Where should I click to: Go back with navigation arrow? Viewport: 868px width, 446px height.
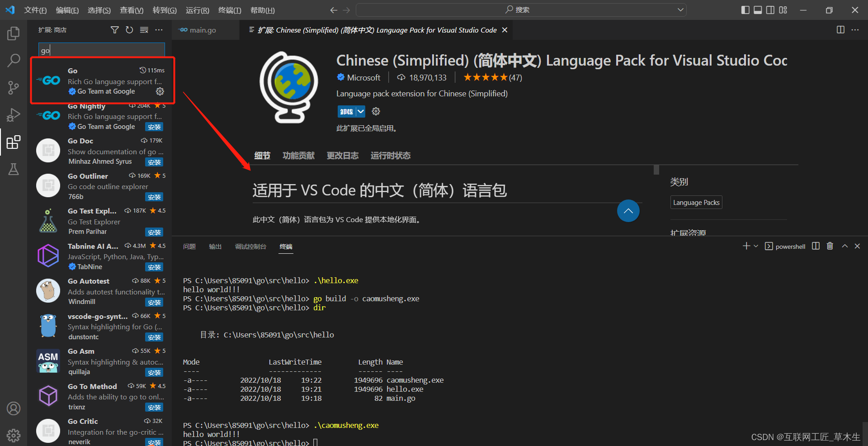point(334,10)
